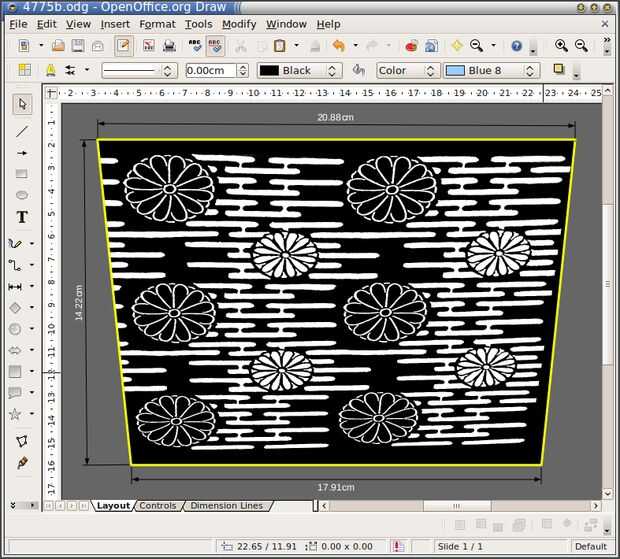Toggle Edit File mode button

coord(123,46)
